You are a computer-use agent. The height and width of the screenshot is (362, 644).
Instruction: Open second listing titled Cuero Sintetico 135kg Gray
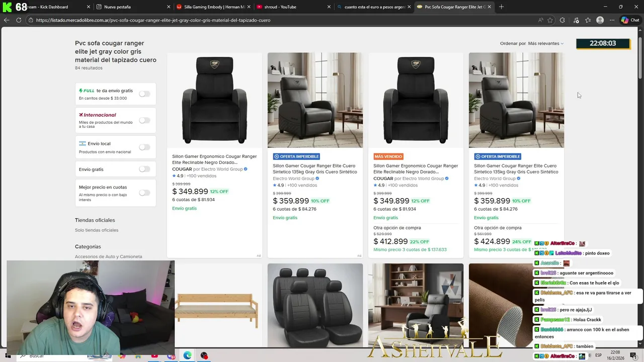tap(315, 169)
